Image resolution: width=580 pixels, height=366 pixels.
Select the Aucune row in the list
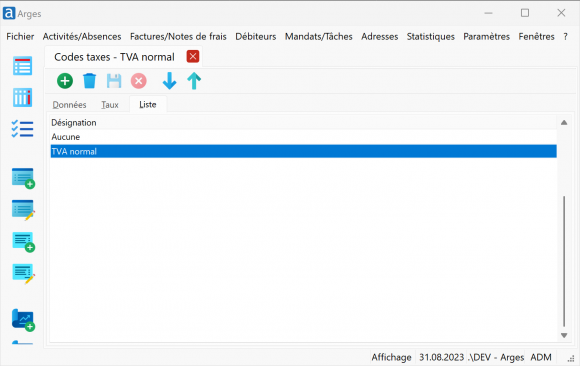(x=303, y=137)
